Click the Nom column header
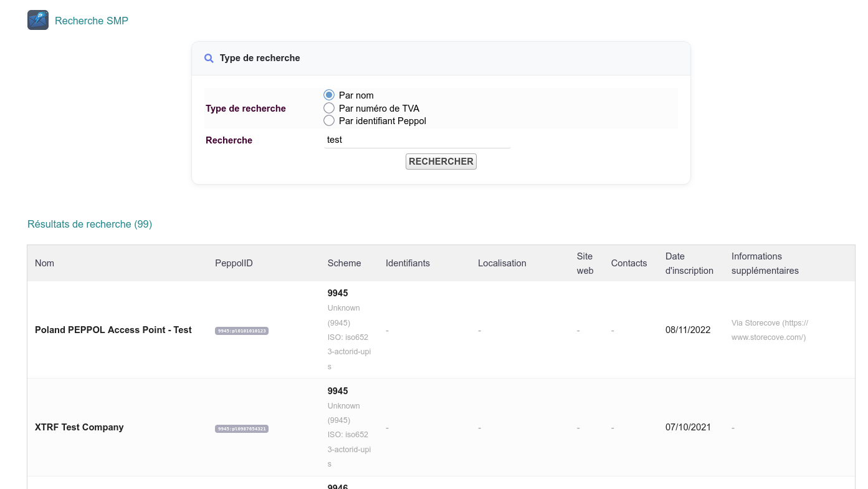 click(44, 263)
